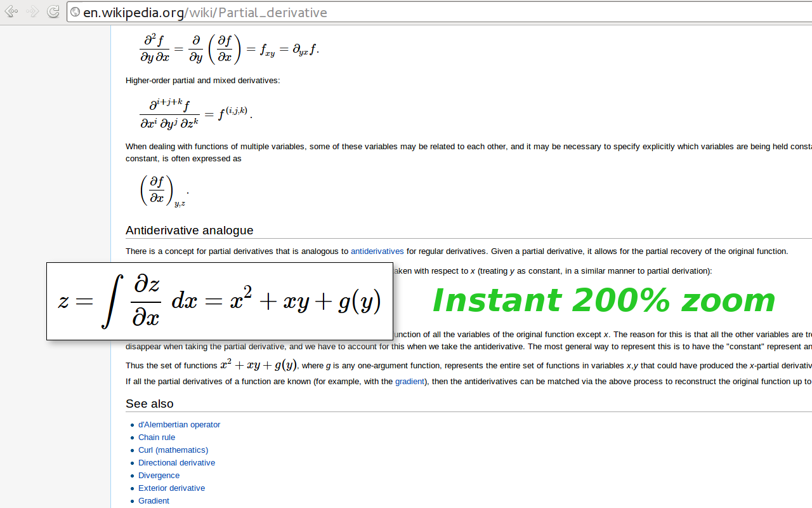Open the Gradient link in See also list

click(x=154, y=501)
